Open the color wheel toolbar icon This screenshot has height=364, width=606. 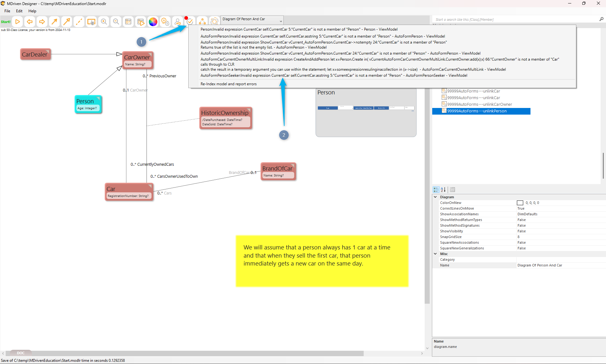153,22
